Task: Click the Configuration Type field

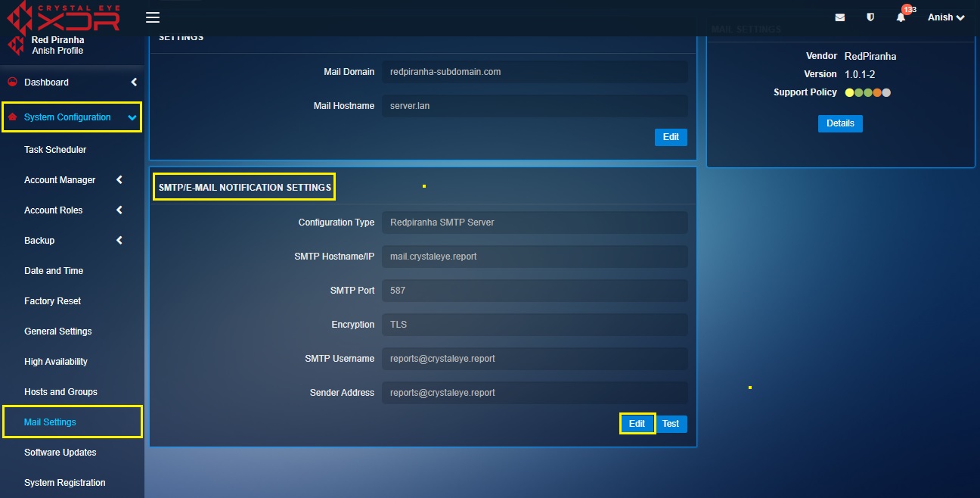Action: [x=535, y=223]
